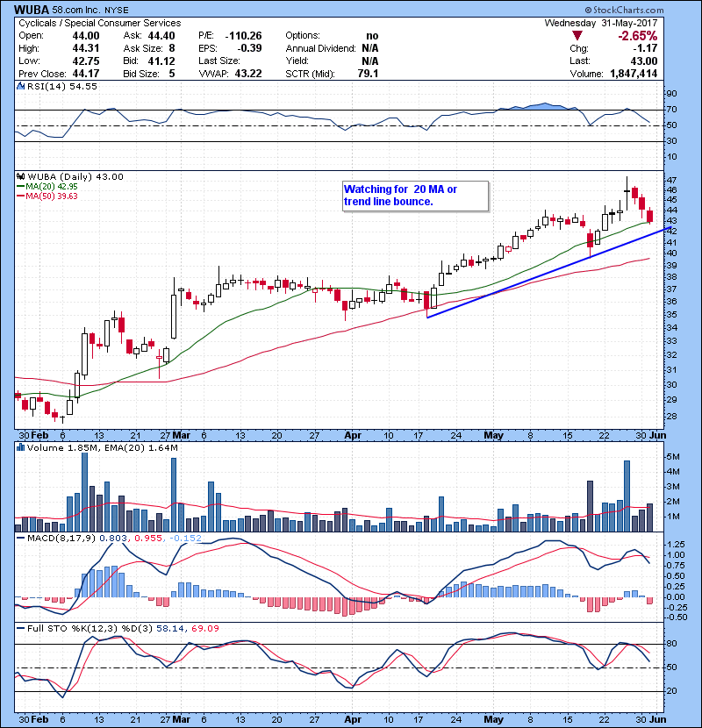Click the 80 stochastic axis label
Viewport: 702px width, 728px height.
pyautogui.click(x=671, y=644)
